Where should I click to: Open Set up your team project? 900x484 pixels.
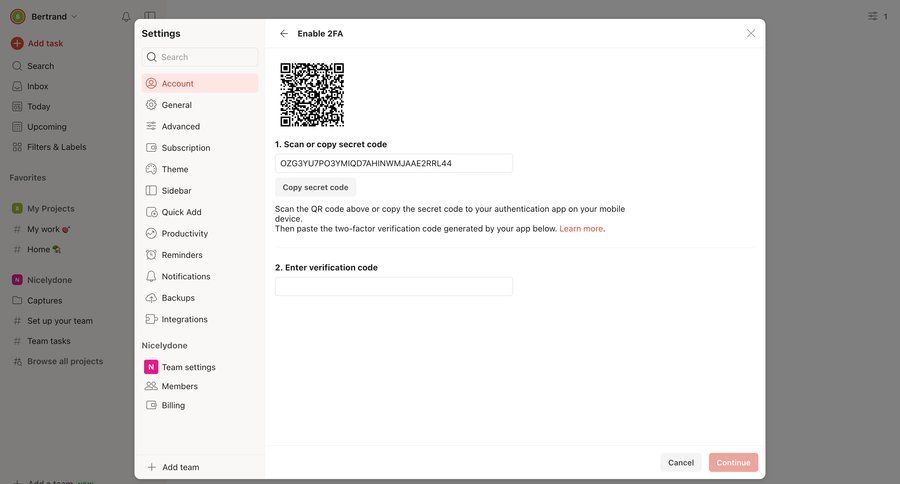tap(60, 321)
